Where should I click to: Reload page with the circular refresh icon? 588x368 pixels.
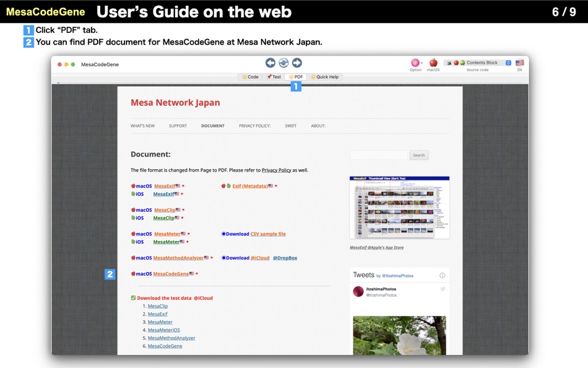[283, 63]
